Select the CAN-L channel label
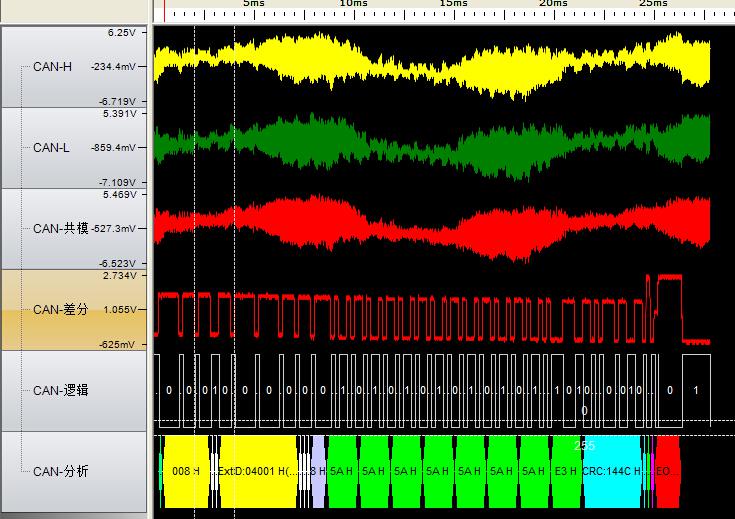This screenshot has width=735, height=519. [x=51, y=148]
